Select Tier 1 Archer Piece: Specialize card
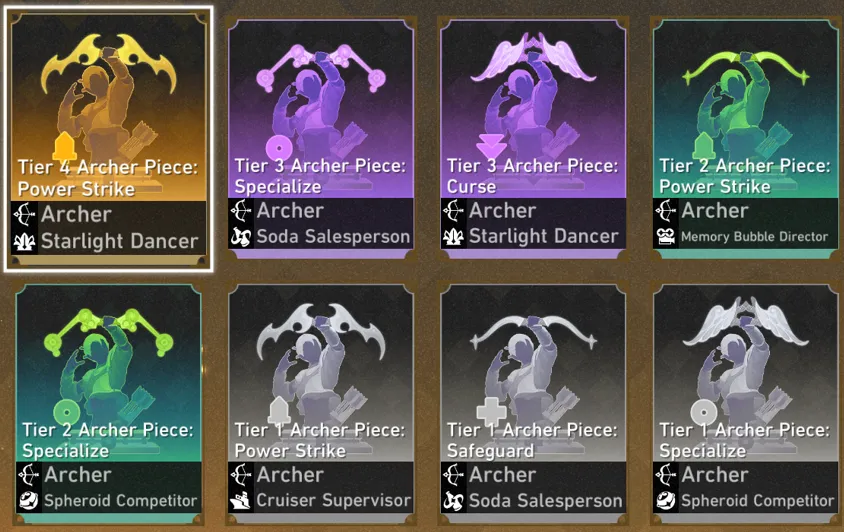Screen dimensions: 844x532 pos(745,404)
